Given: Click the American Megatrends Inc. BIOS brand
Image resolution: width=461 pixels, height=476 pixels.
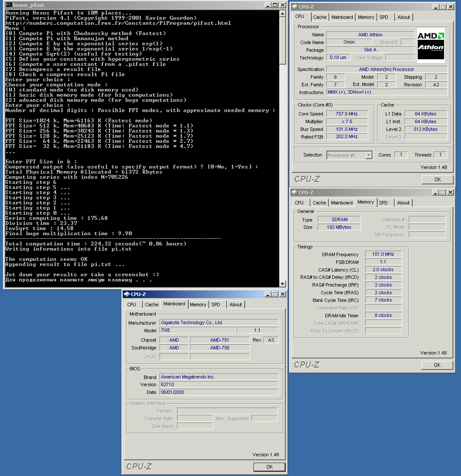Looking at the screenshot, I should (x=219, y=377).
